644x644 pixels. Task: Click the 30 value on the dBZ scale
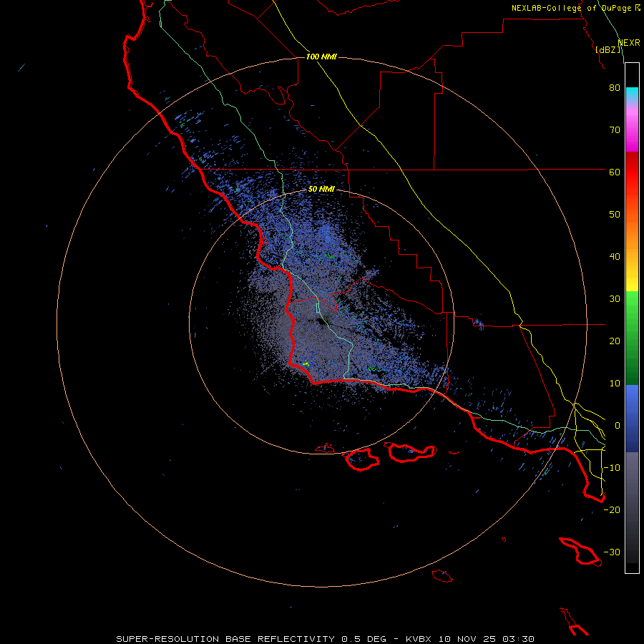coord(615,299)
